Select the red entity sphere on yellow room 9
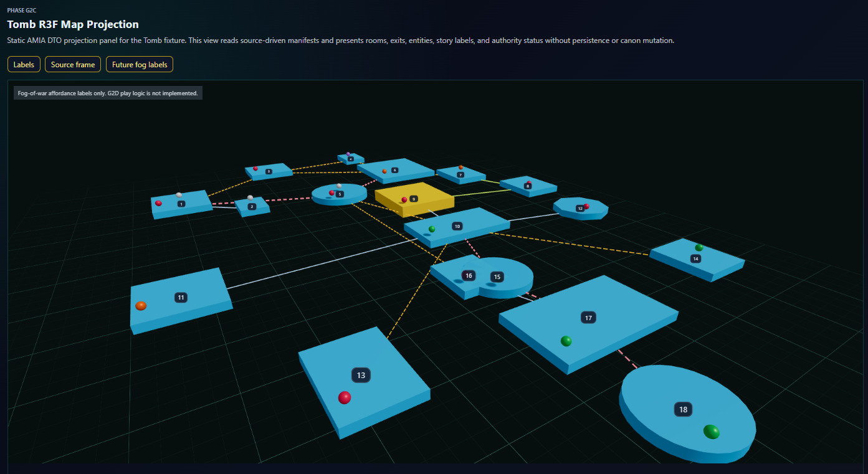The height and width of the screenshot is (474, 868). [x=404, y=199]
